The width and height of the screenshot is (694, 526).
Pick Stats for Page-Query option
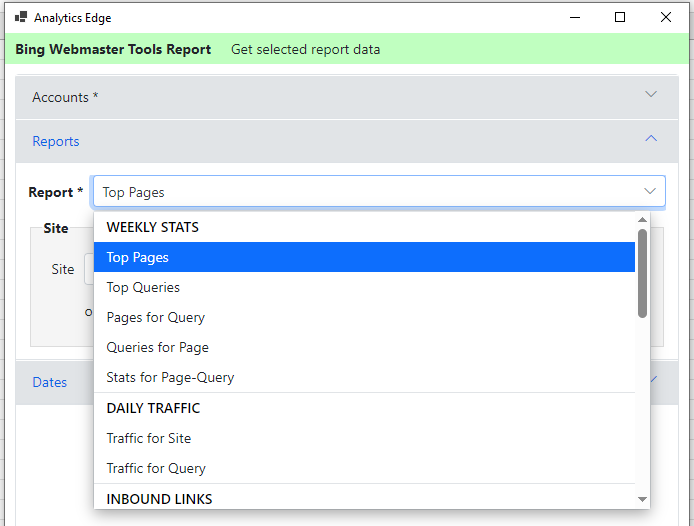click(364, 377)
